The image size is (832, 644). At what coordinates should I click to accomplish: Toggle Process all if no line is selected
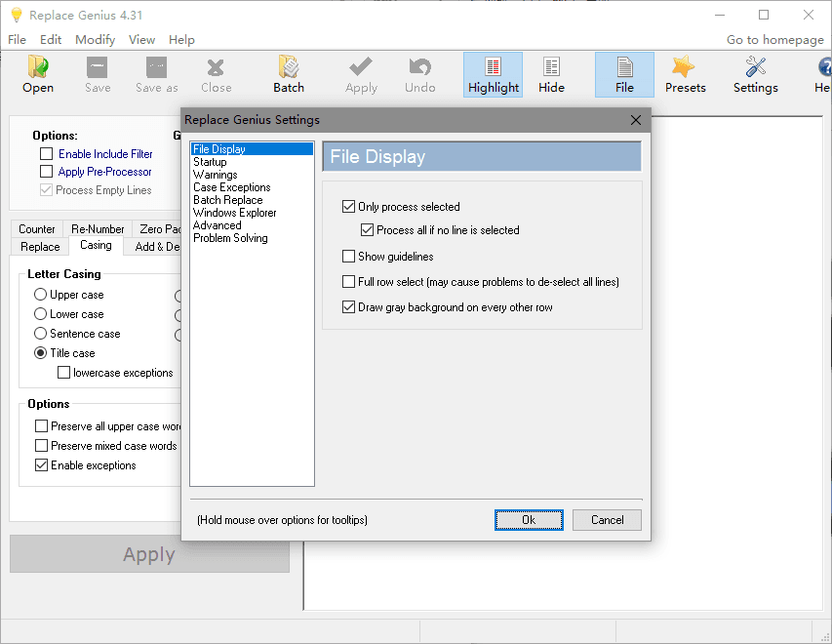367,230
